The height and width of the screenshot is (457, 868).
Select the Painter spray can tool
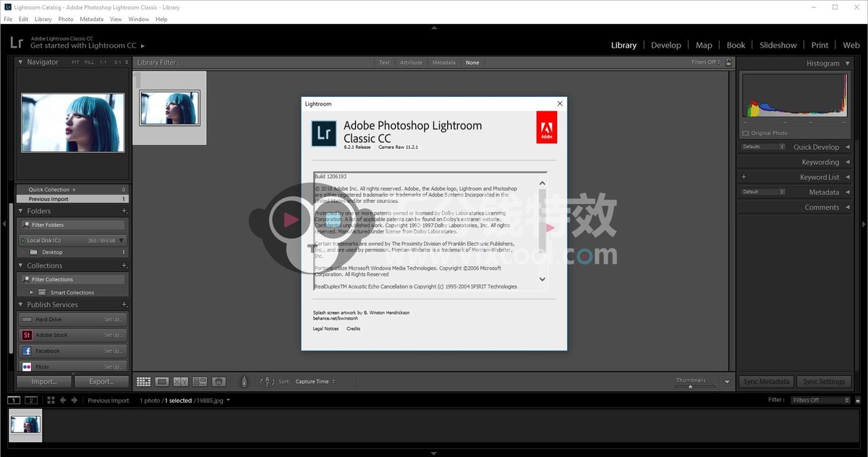point(244,381)
